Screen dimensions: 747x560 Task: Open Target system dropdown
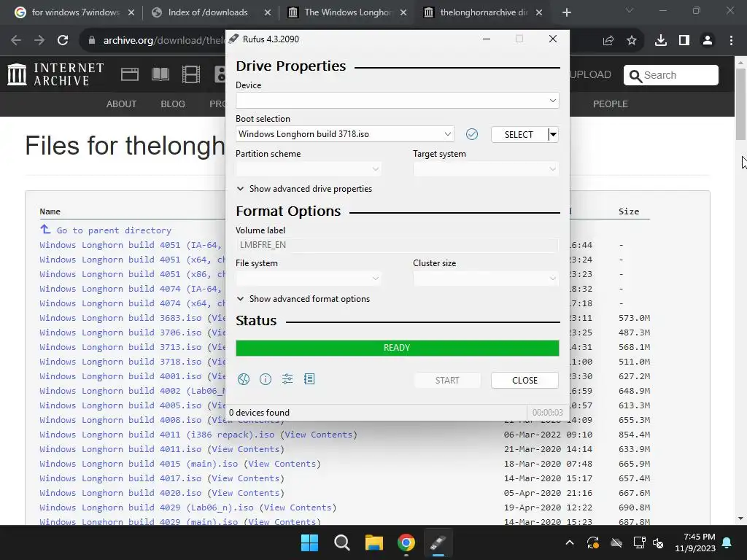[x=485, y=169]
